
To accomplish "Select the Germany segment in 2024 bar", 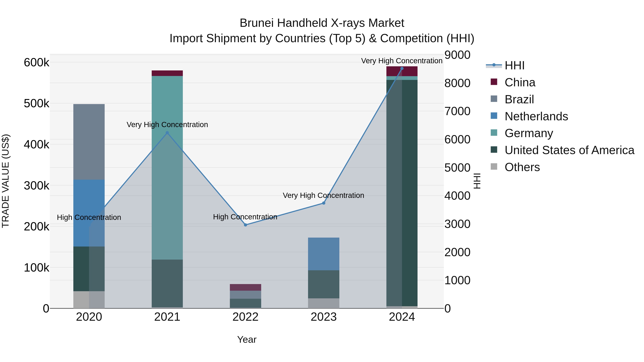I will (x=402, y=78).
